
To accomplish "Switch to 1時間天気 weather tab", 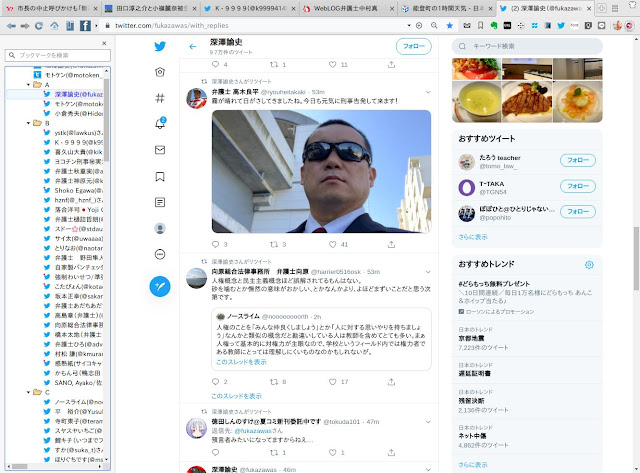I will click(447, 8).
